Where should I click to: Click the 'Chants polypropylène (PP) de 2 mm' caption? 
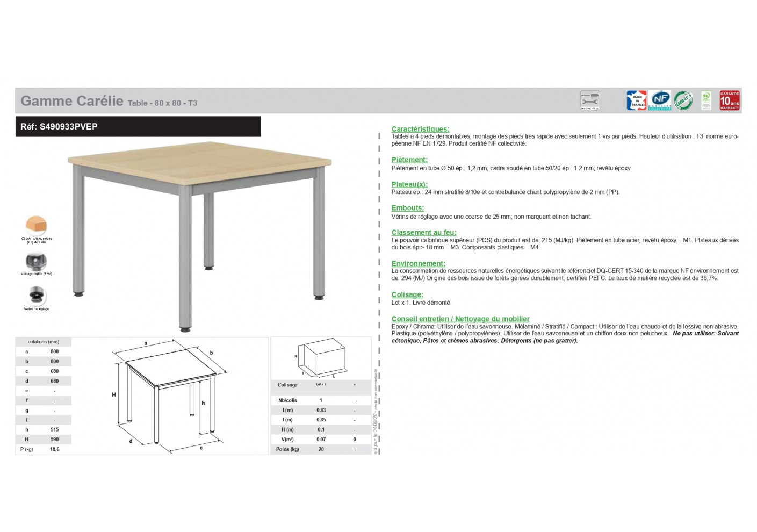(x=37, y=240)
